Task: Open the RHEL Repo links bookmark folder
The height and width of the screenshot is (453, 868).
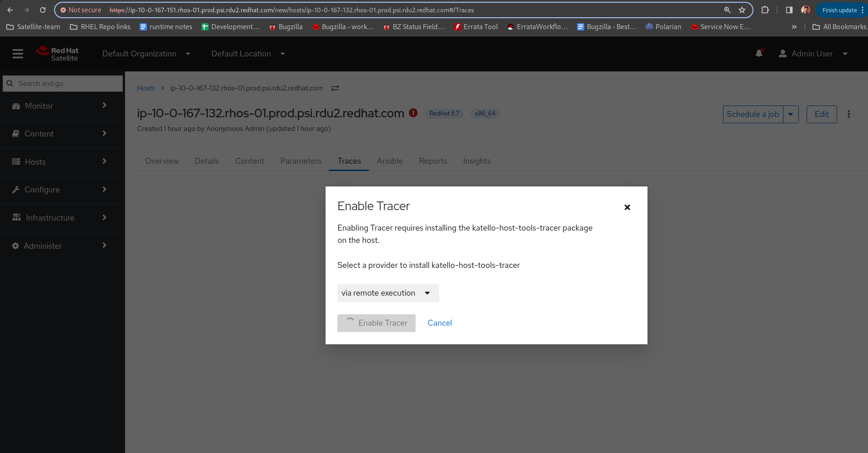Action: point(100,27)
